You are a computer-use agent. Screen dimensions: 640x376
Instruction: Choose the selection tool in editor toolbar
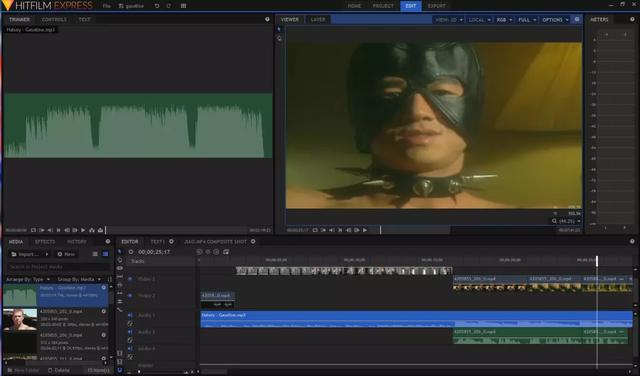(120, 252)
